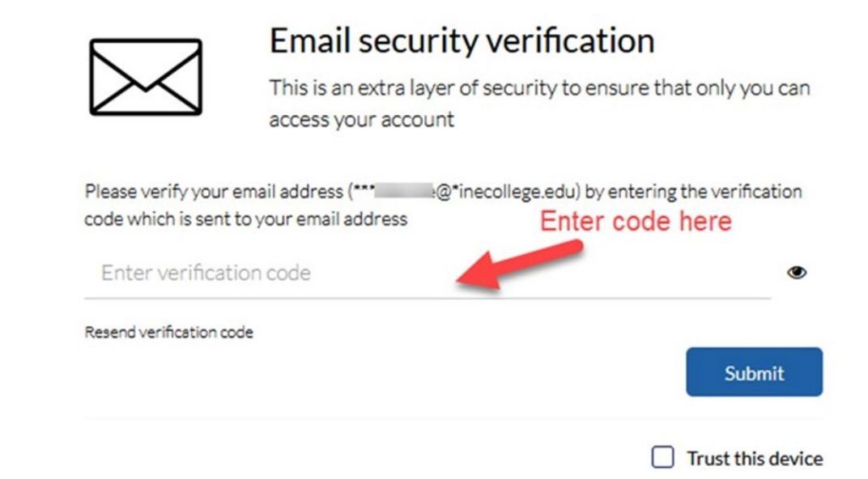
Task: Click the red arrow pointing at the field
Action: point(519,265)
